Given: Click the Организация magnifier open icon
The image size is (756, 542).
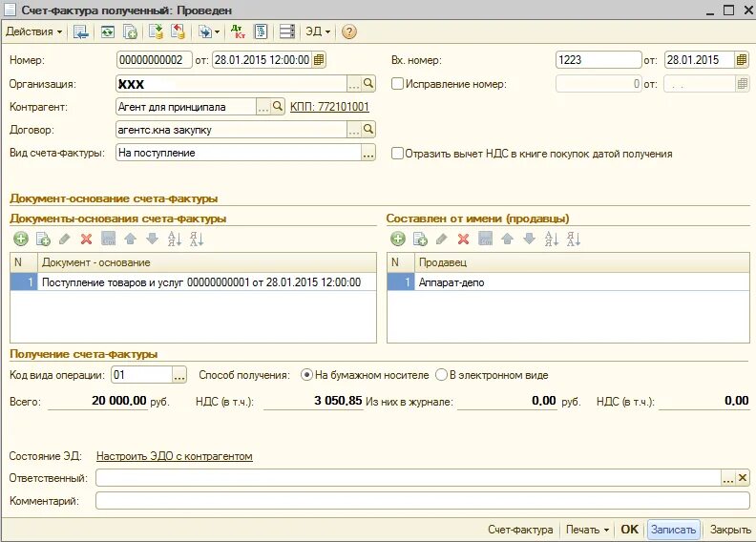Looking at the screenshot, I should click(x=368, y=84).
